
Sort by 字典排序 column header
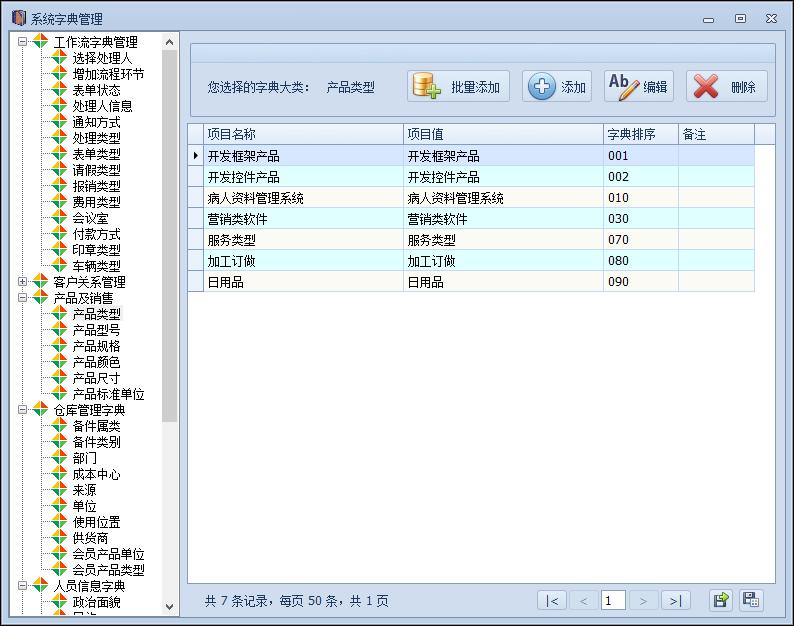641,134
